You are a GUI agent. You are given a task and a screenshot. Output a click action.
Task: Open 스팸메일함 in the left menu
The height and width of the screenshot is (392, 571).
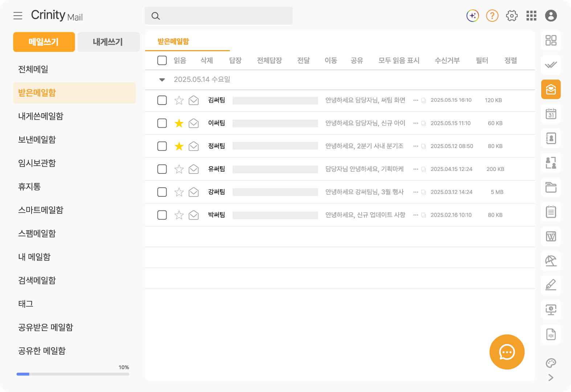point(37,233)
